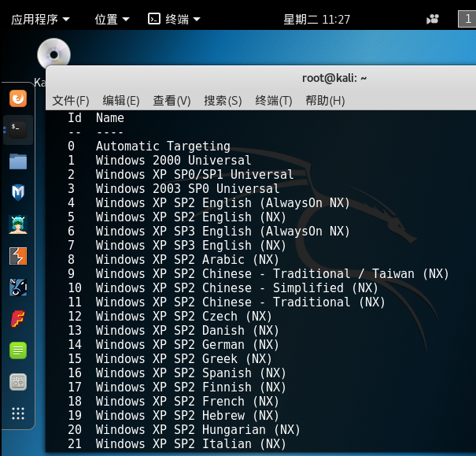This screenshot has width=476, height=456.
Task: Open the Maltego dock icon
Action: click(x=18, y=287)
